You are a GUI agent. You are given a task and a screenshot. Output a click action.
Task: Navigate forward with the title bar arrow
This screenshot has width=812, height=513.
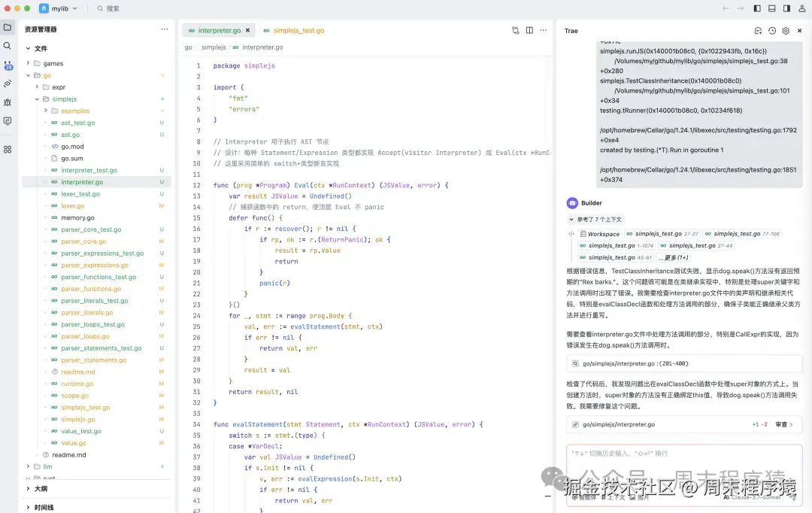pyautogui.click(x=741, y=8)
